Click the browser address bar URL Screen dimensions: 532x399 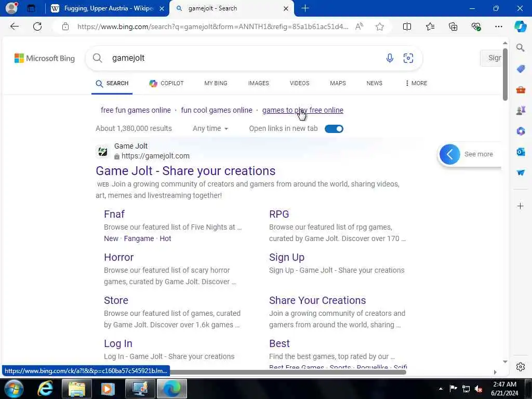pos(212,26)
